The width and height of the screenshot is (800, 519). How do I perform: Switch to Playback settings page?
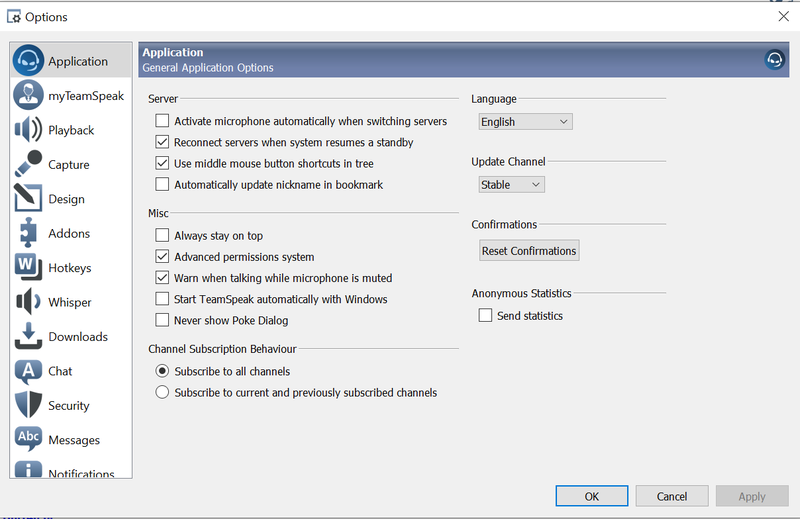tap(71, 130)
